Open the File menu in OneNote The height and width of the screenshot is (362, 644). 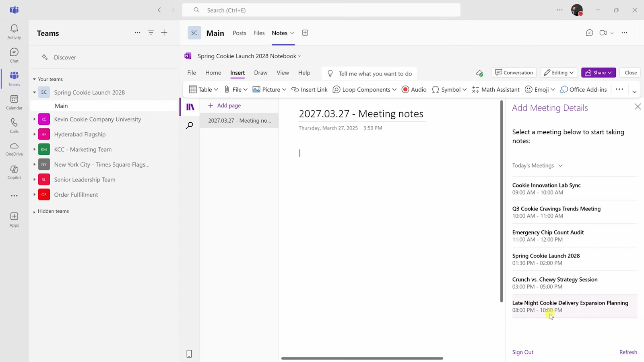[192, 73]
